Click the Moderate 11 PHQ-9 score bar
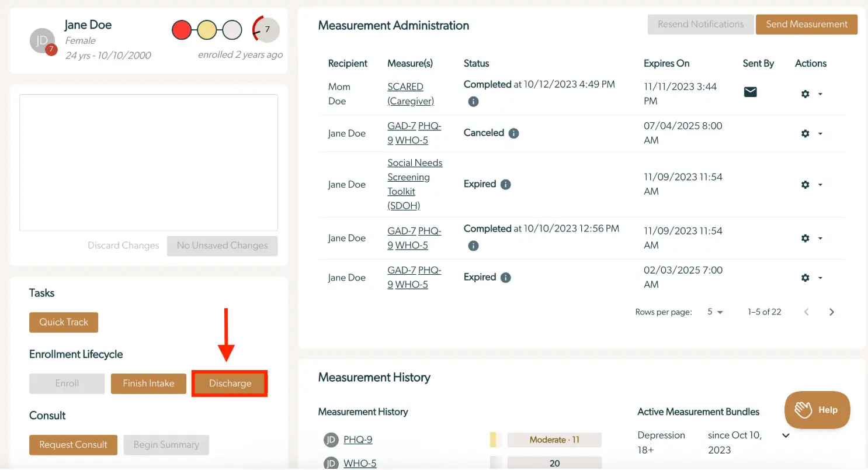 tap(554, 439)
